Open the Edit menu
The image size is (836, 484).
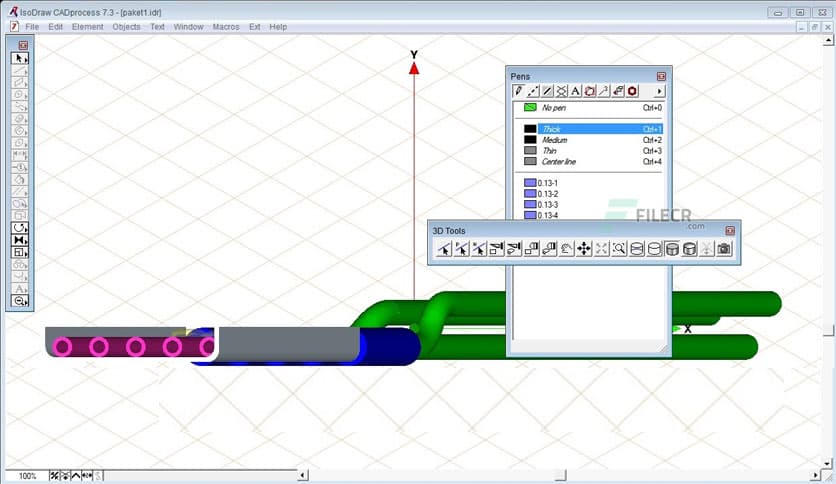click(x=55, y=27)
